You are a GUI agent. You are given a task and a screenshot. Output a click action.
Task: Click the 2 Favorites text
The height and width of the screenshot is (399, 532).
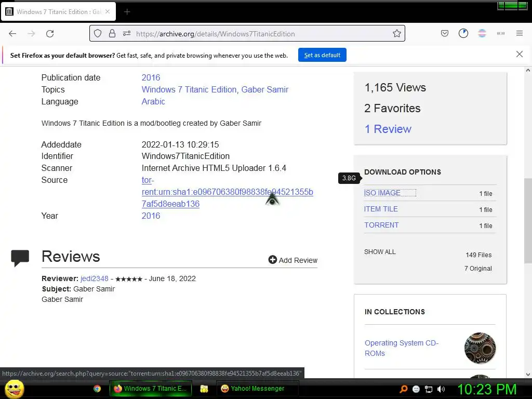click(392, 108)
